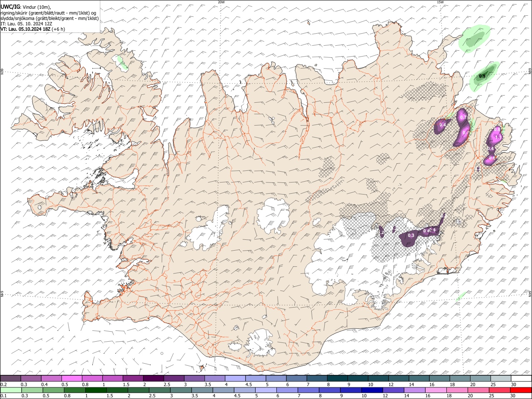Select the dark green 1 swatch in the rain scale
Image resolution: width=532 pixels, height=399 pixels.
pyautogui.click(x=96, y=390)
